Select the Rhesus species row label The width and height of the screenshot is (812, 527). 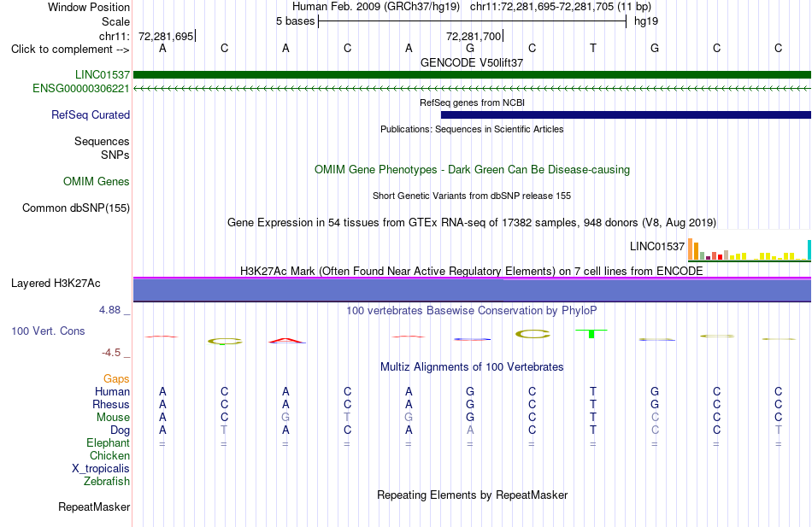pyautogui.click(x=111, y=404)
